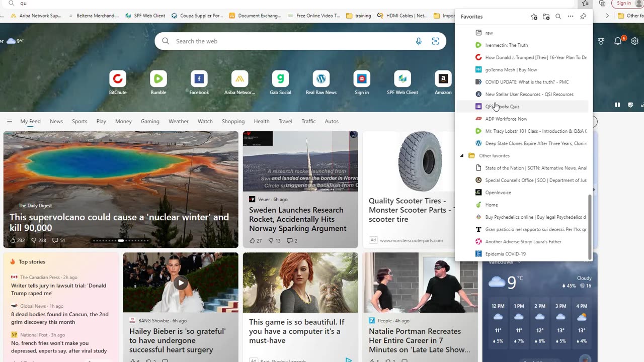Open the training bookmarks folder

[359, 16]
